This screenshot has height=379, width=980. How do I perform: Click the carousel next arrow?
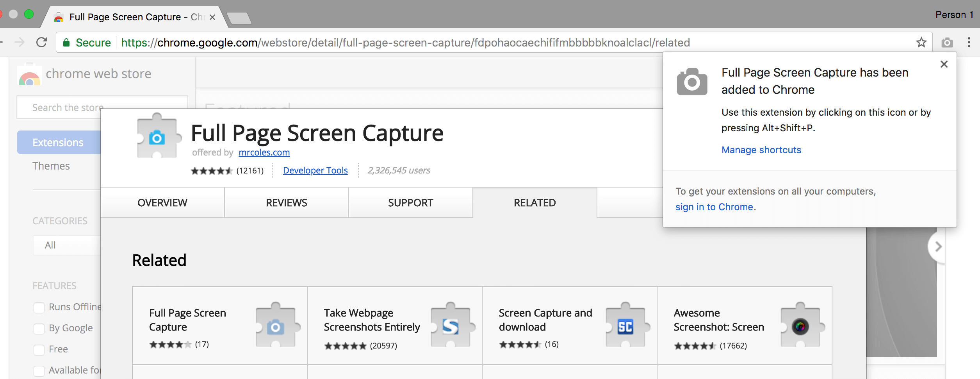(x=938, y=247)
